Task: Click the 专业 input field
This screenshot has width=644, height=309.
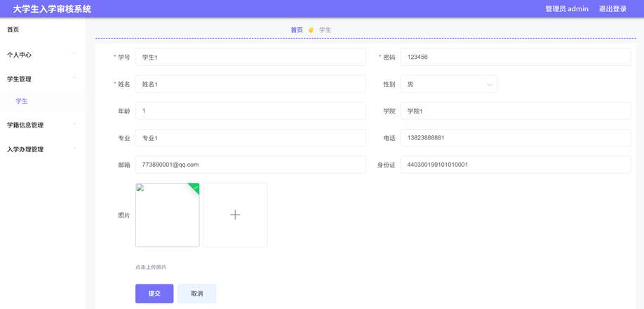Action: coord(250,138)
